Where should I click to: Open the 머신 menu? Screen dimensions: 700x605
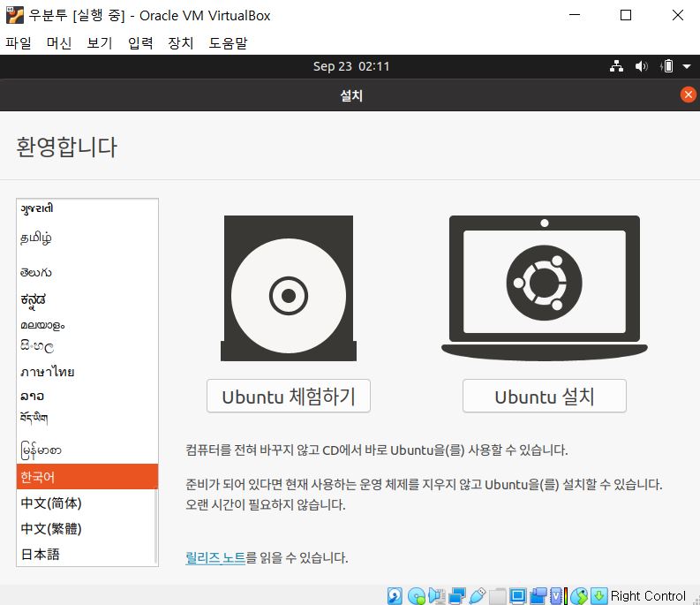click(59, 43)
